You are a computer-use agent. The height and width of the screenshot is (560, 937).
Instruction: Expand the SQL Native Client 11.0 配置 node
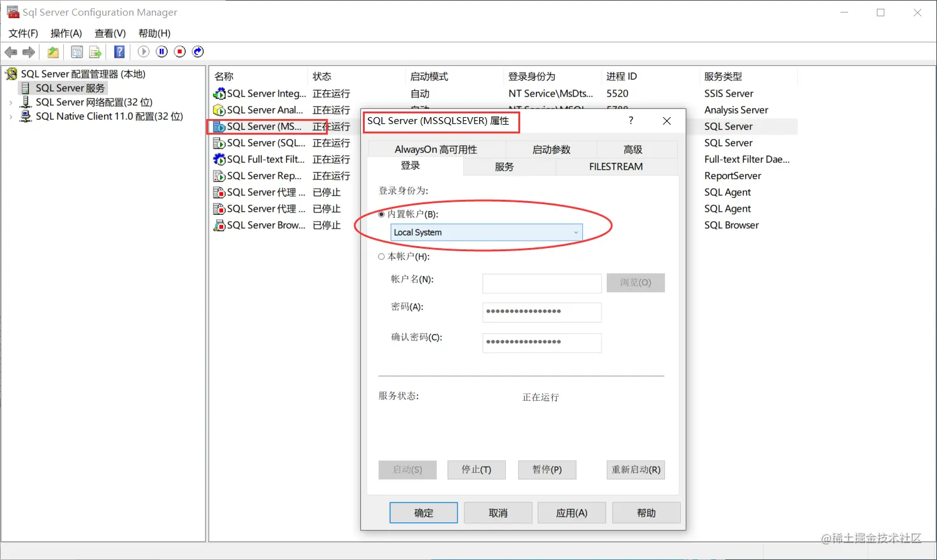click(x=11, y=116)
